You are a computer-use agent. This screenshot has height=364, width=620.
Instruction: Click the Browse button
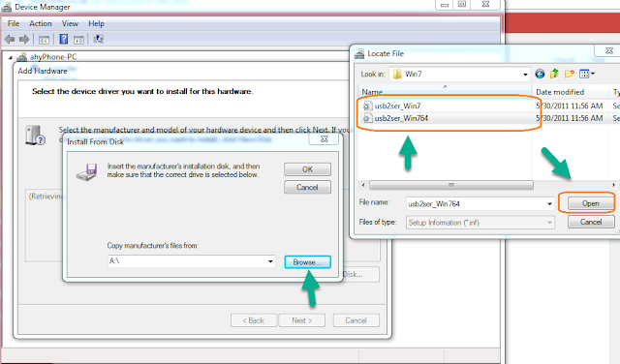pos(308,262)
